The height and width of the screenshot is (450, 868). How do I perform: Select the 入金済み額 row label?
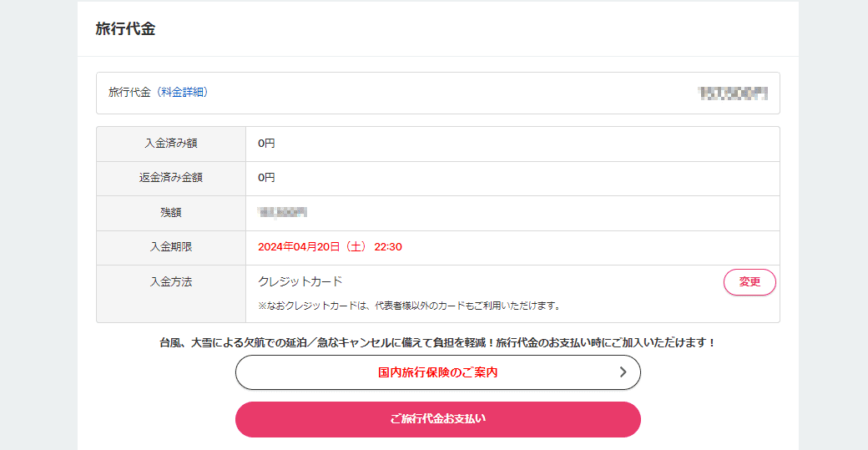[x=171, y=144]
